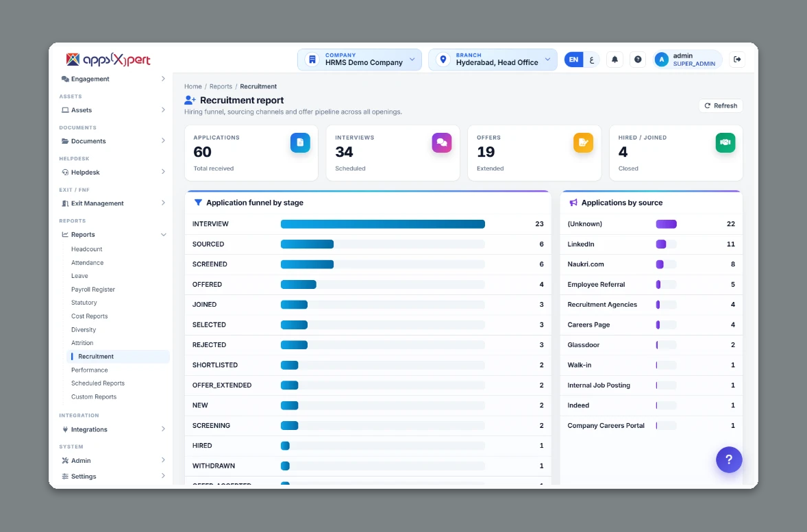Click the funnel filter icon
The image size is (807, 532).
click(197, 203)
